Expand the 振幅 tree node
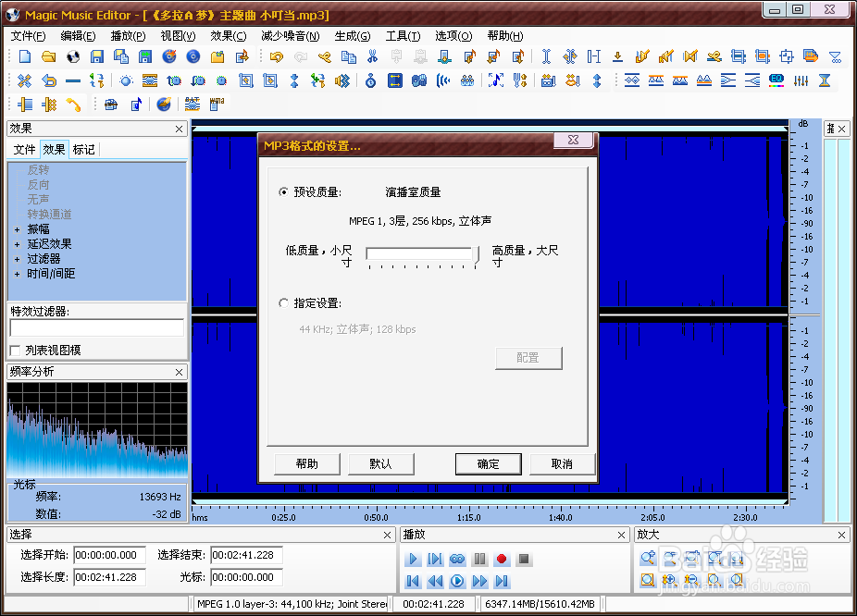Screen dimensions: 857x616 [x=17, y=229]
